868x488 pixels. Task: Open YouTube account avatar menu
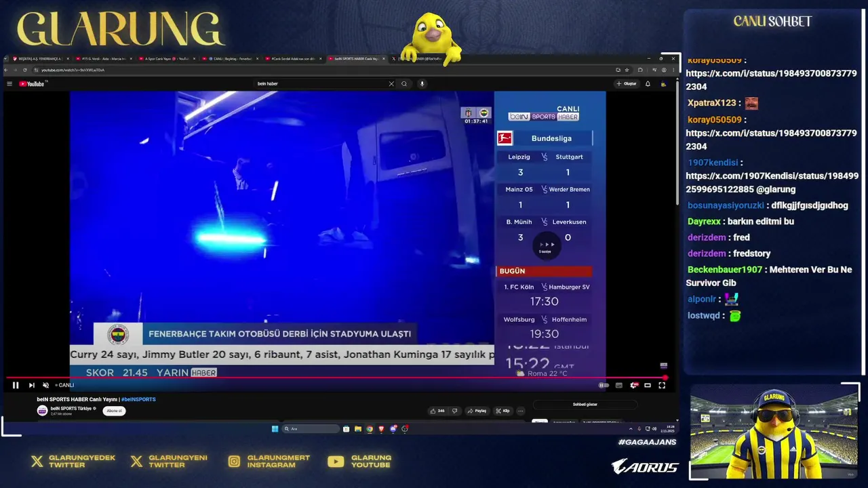coord(663,84)
